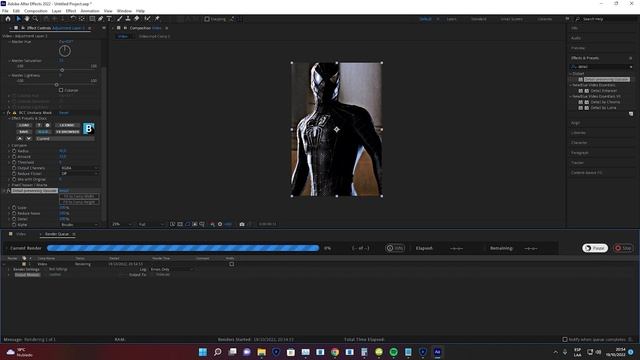
Task: Click the snapshot camera icon in viewer
Action: click(x=242, y=224)
